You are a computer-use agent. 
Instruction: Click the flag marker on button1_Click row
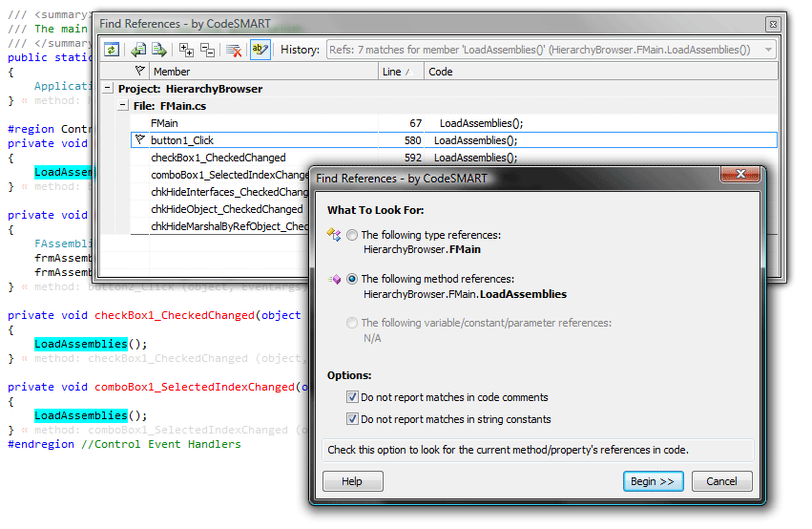[139, 140]
